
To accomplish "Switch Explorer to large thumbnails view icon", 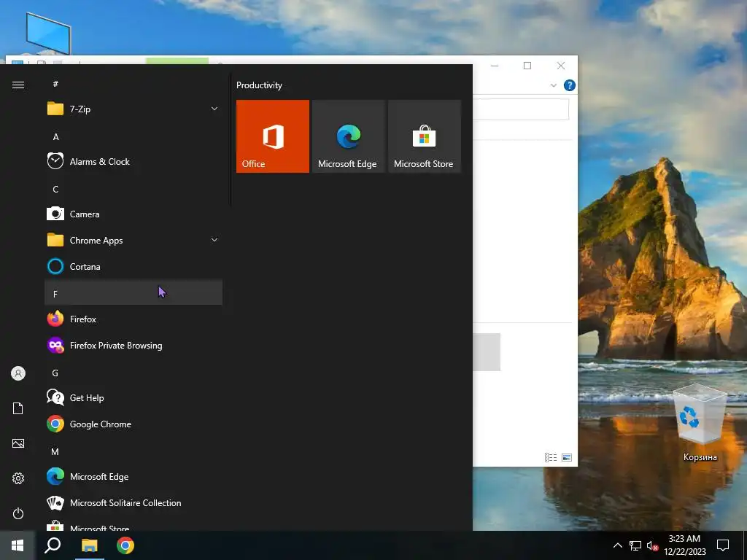I will click(566, 458).
